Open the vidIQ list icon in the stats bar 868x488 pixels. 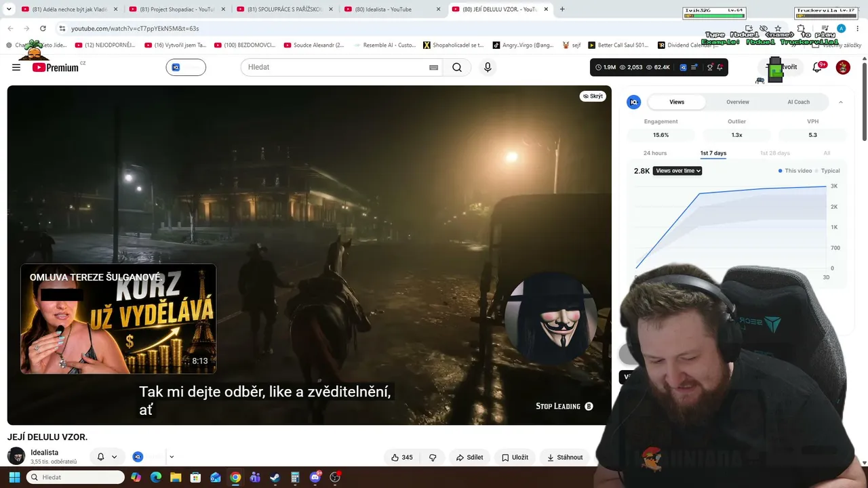pos(694,67)
